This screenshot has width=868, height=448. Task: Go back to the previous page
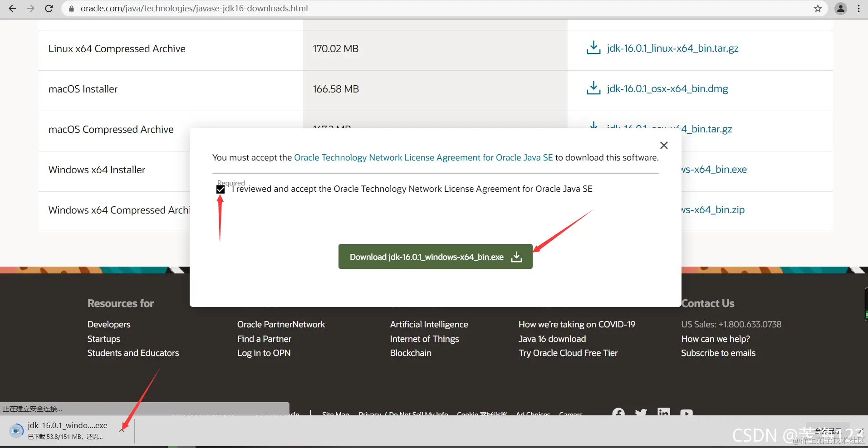tap(12, 8)
